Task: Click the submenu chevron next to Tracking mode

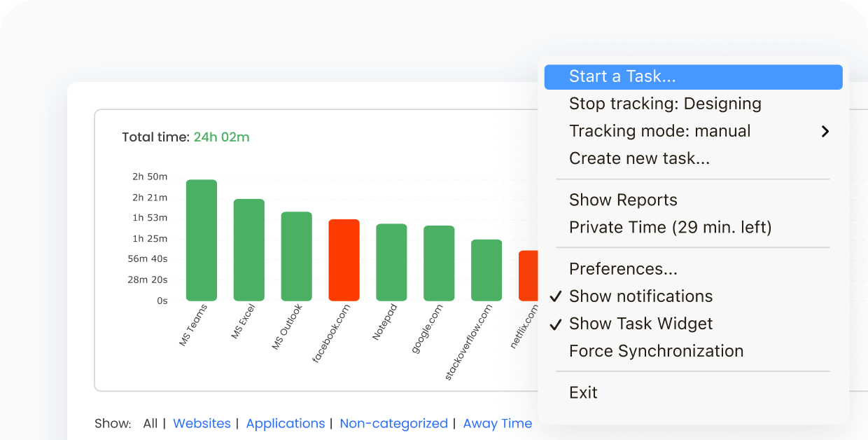Action: coord(825,131)
